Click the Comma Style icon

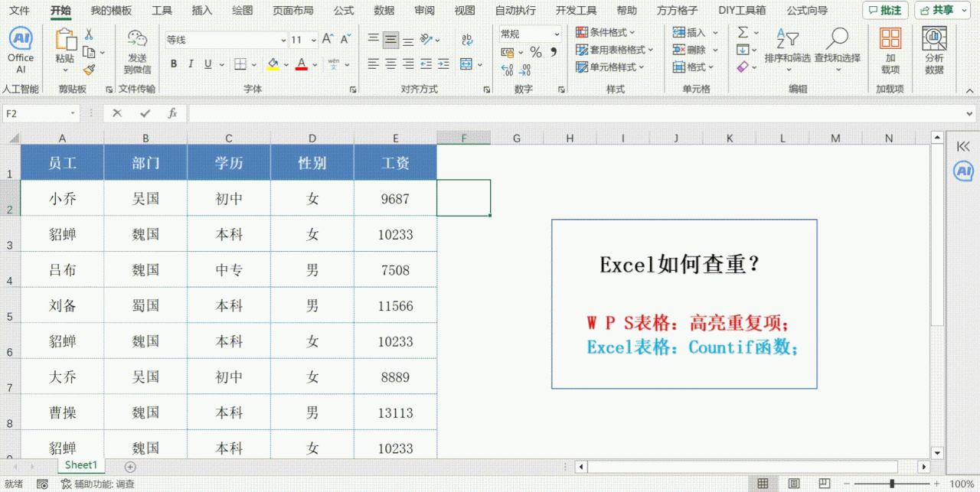[553, 52]
